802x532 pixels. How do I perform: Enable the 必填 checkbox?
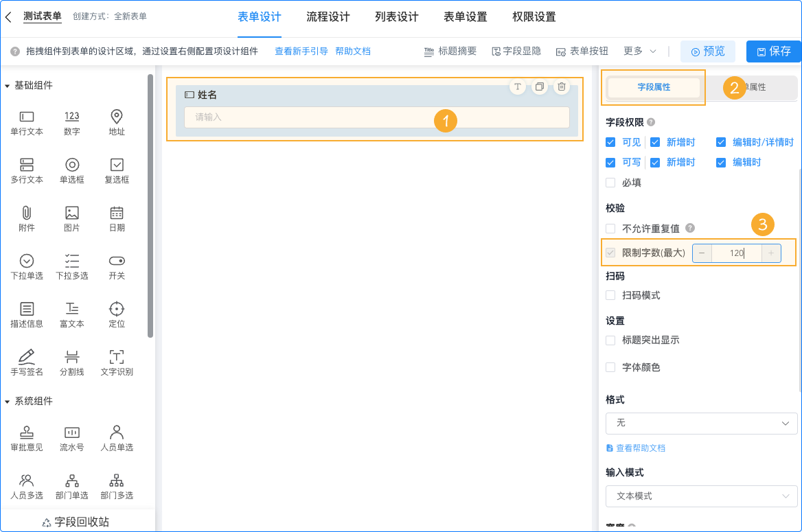point(610,182)
